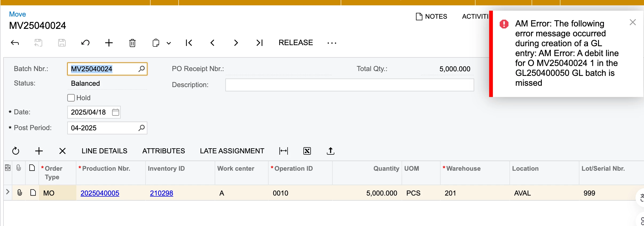Open production number 2025040005 link
The width and height of the screenshot is (644, 226).
pos(100,193)
